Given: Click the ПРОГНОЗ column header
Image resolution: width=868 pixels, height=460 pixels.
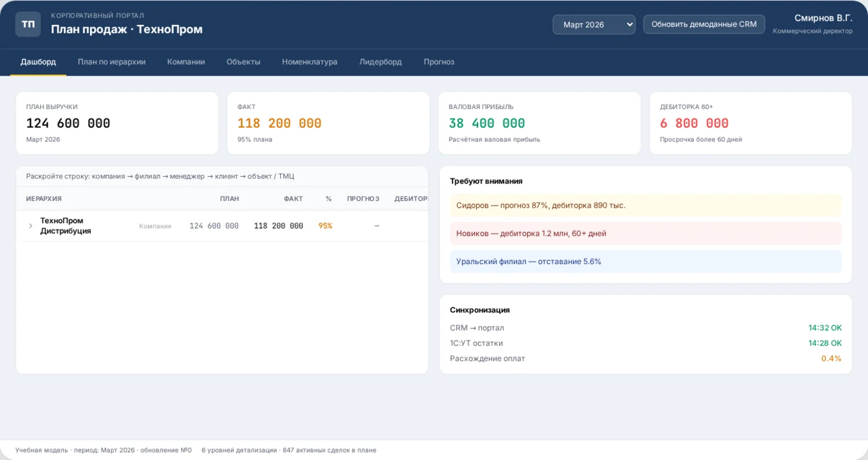Looking at the screenshot, I should 363,199.
